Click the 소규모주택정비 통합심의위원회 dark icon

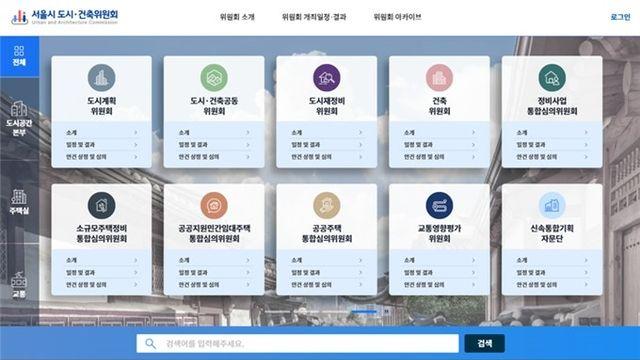(x=102, y=205)
